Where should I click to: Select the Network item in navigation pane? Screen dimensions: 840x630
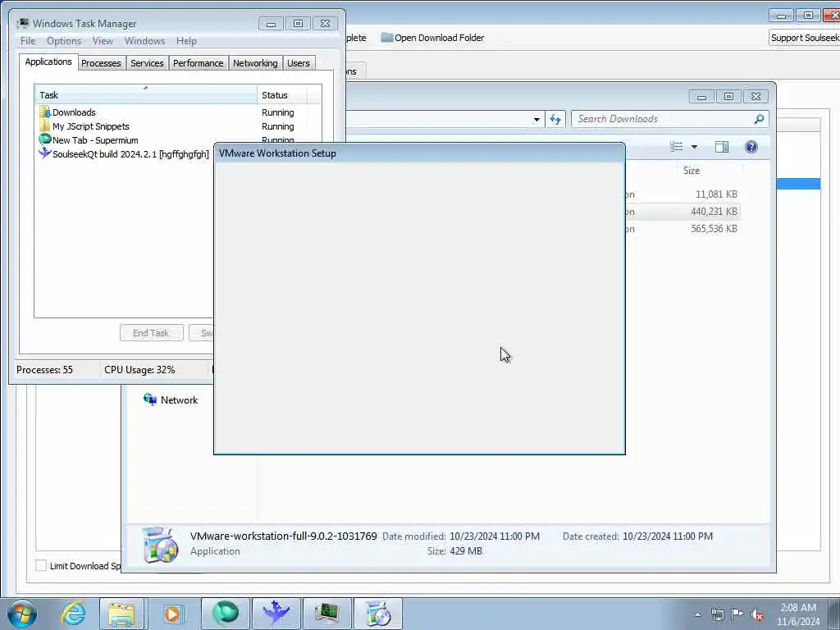(171, 399)
